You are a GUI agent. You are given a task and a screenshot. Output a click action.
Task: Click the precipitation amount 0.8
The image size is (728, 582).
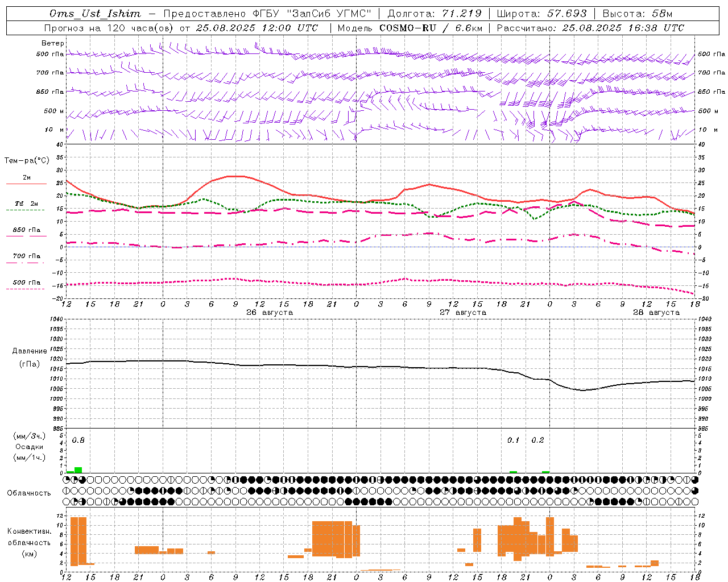click(x=78, y=440)
